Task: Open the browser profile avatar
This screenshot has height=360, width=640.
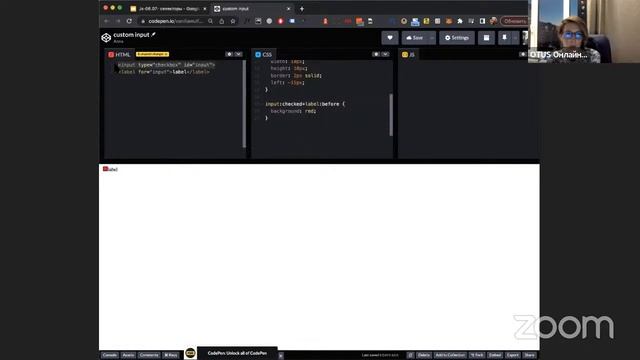Action: 493,21
